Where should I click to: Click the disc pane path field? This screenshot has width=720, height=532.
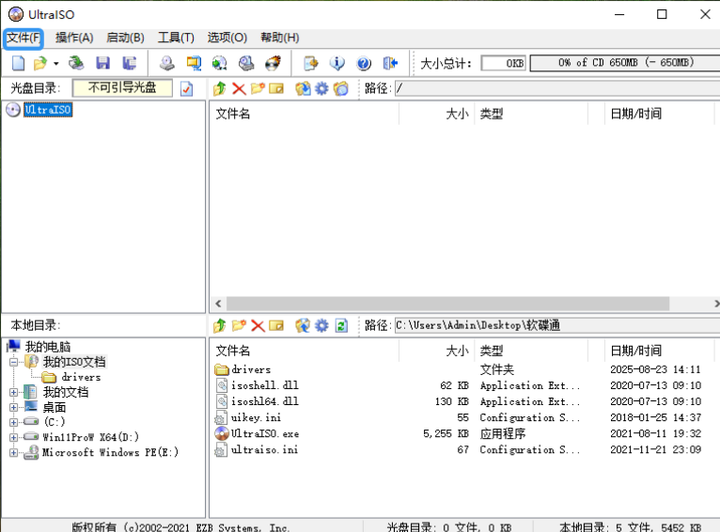(x=557, y=88)
